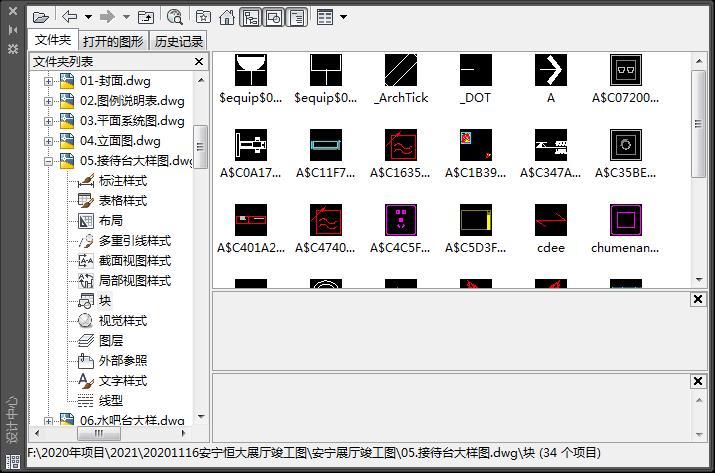Click the Up one level folder icon
Screen dimensions: 715x473
click(146, 17)
